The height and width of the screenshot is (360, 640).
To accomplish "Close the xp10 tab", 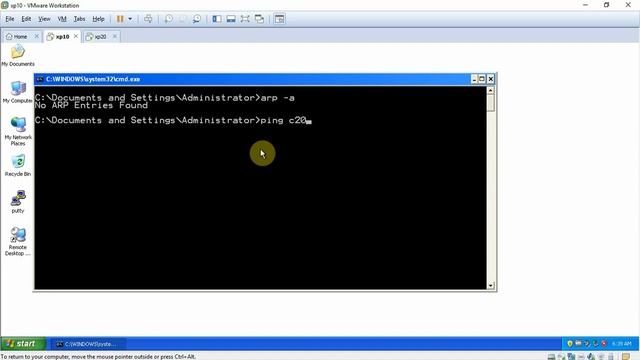I will pyautogui.click(x=76, y=36).
